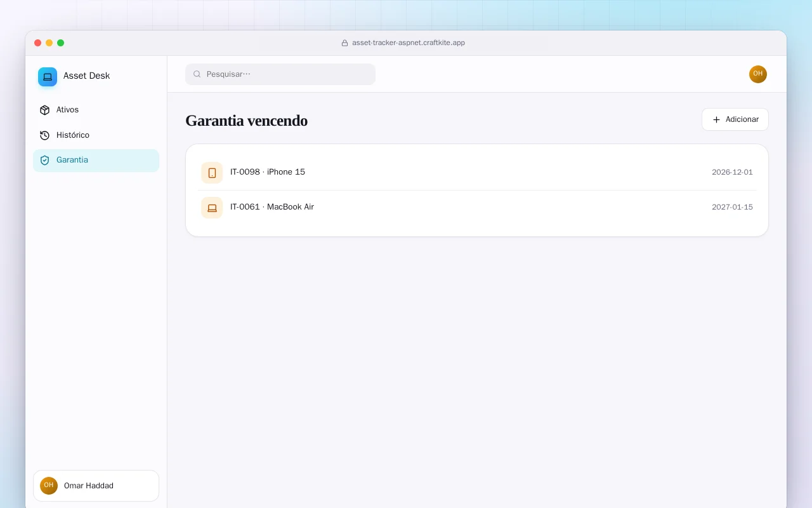
Task: Click the magnifier icon in search bar
Action: pyautogui.click(x=197, y=74)
